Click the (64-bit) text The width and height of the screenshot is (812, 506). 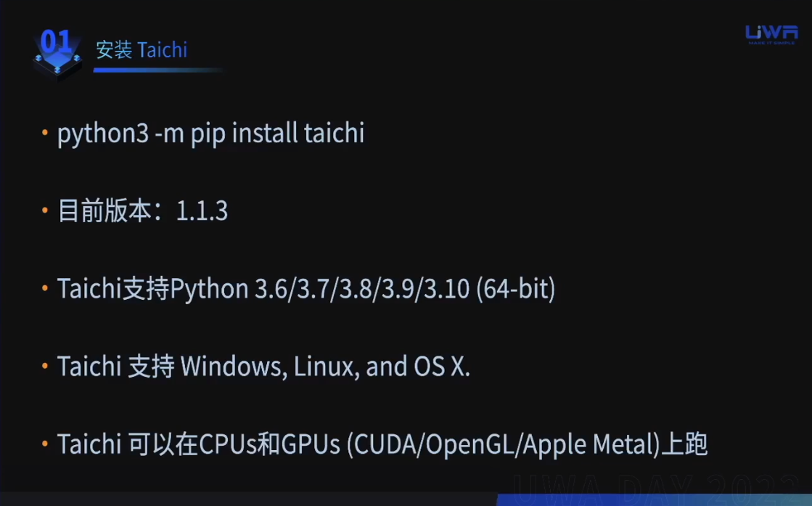515,288
